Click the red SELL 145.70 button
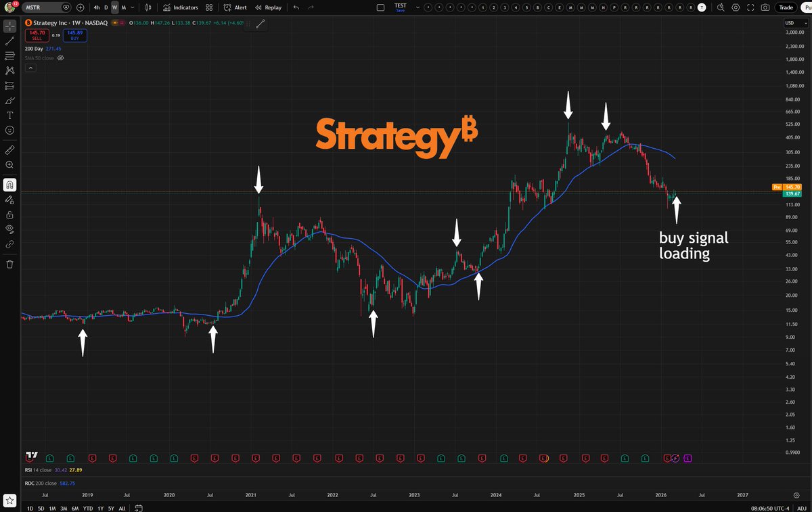The height and width of the screenshot is (512, 812). point(37,35)
